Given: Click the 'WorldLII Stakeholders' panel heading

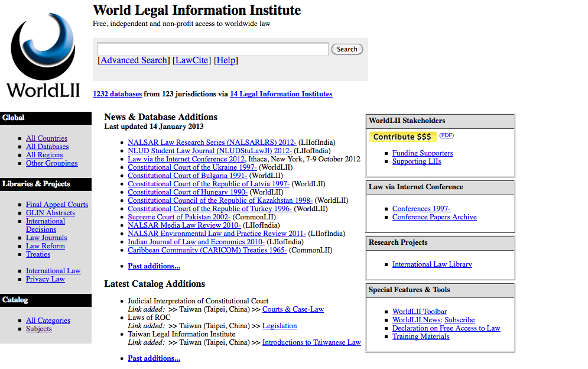Looking at the screenshot, I should (x=407, y=121).
